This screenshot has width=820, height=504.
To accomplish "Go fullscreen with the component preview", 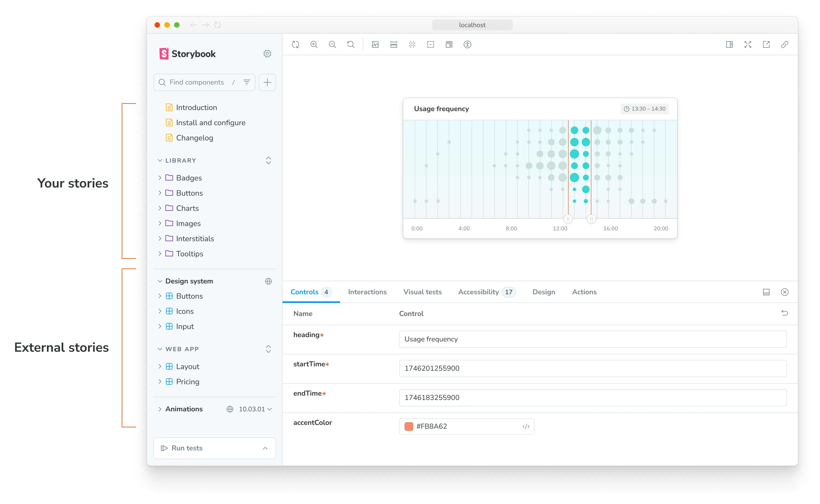I will (x=748, y=44).
